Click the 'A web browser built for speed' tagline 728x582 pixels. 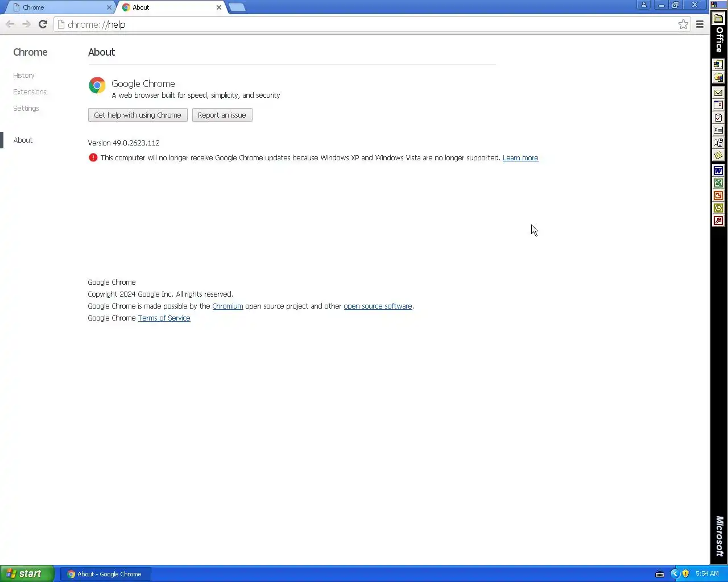196,95
